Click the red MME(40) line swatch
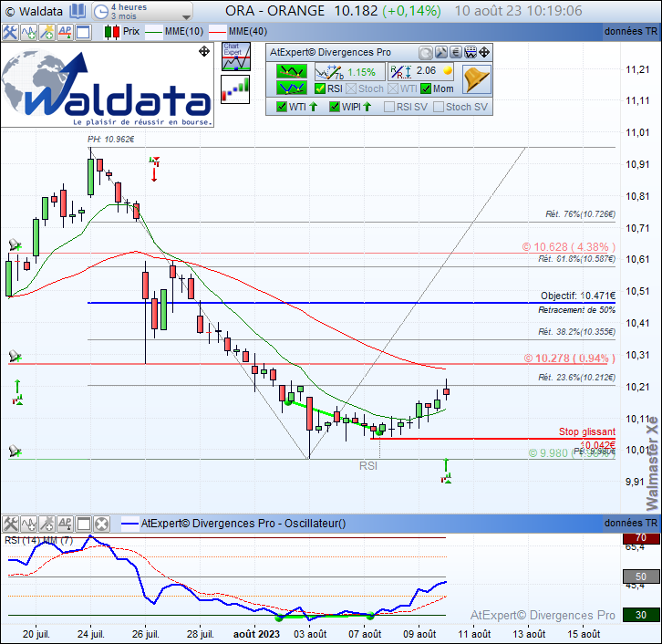Screen dimensions: 662x644 coord(217,32)
